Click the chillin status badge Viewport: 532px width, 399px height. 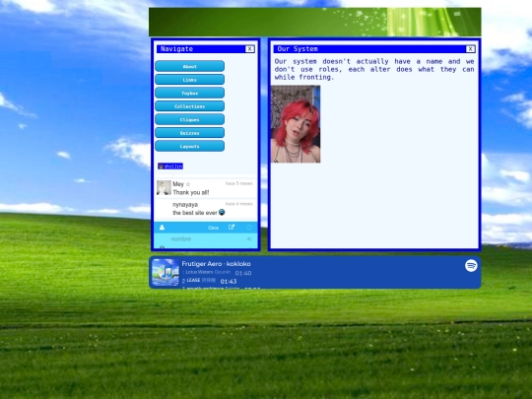[170, 166]
